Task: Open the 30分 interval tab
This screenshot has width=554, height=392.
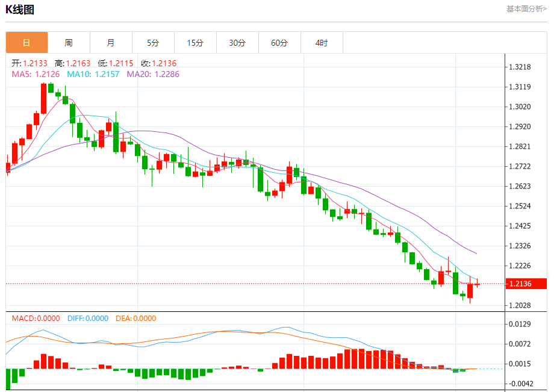Action: (x=237, y=43)
